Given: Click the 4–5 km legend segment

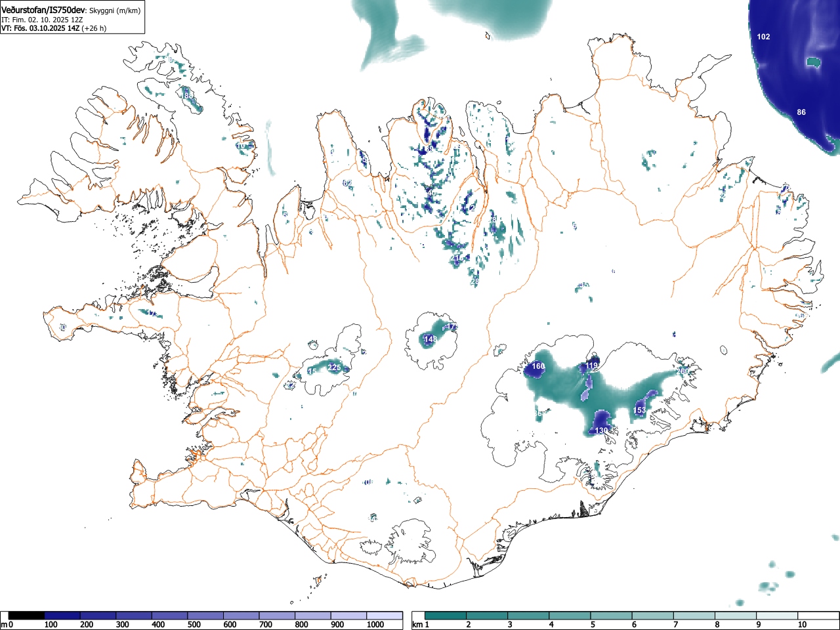Looking at the screenshot, I should (x=570, y=616).
